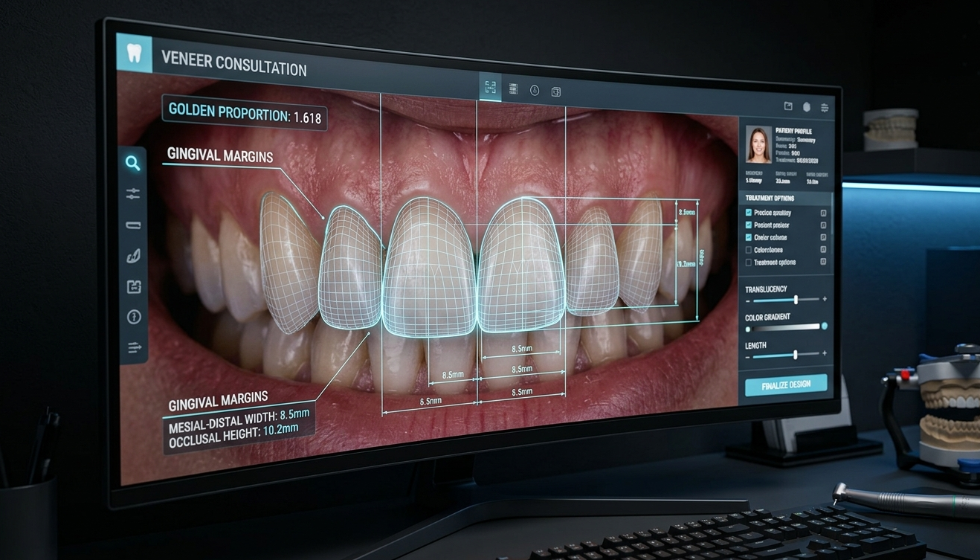Click the note icon on the fourth treatment option row

[x=823, y=250]
